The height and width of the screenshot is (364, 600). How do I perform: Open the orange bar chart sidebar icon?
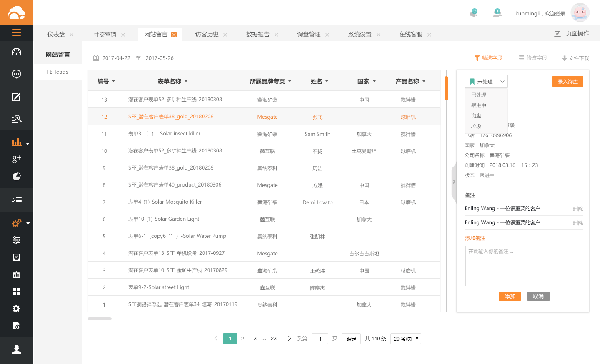point(17,142)
